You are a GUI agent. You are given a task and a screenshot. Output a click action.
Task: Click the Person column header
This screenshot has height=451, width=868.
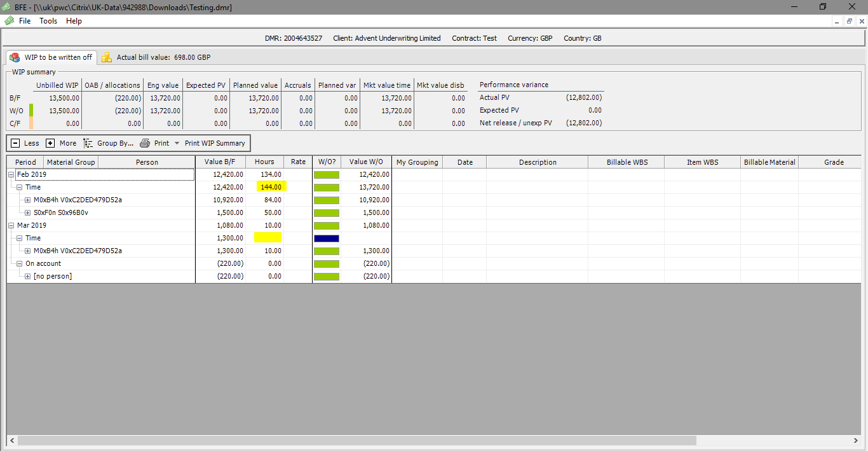coord(147,162)
